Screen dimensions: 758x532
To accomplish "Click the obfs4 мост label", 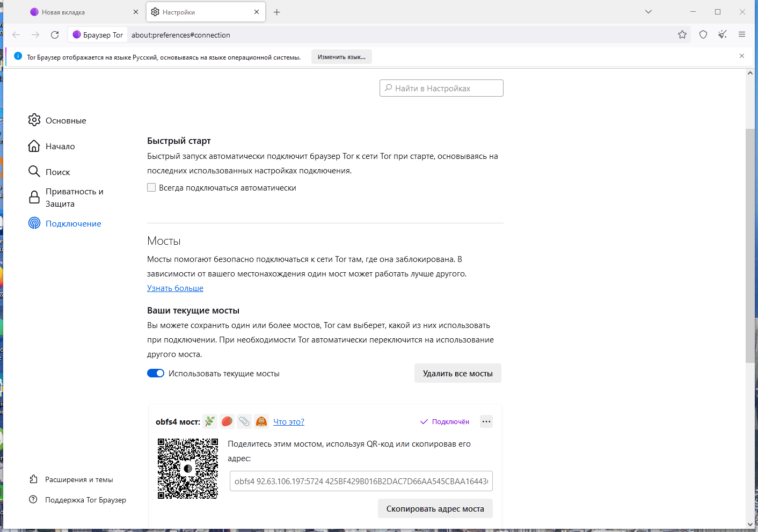I will pyautogui.click(x=178, y=421).
